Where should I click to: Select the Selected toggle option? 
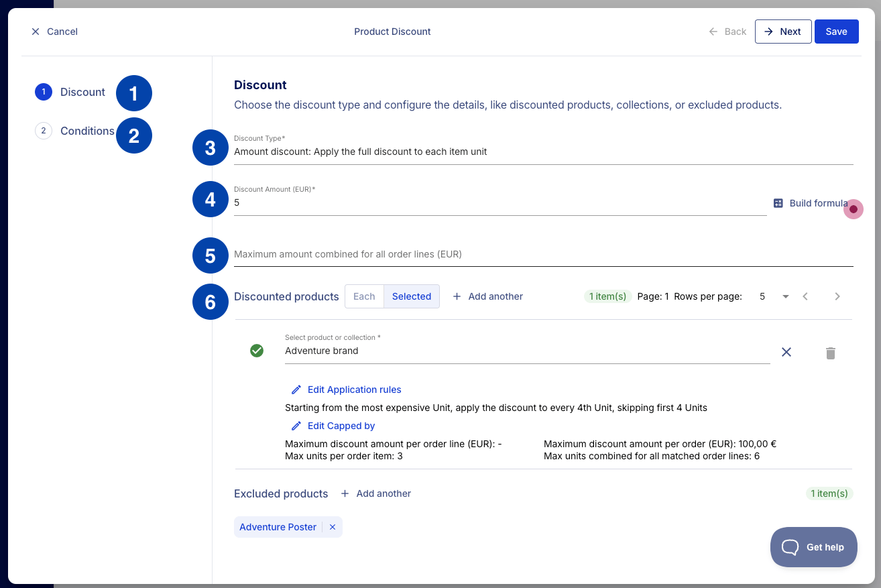click(412, 296)
